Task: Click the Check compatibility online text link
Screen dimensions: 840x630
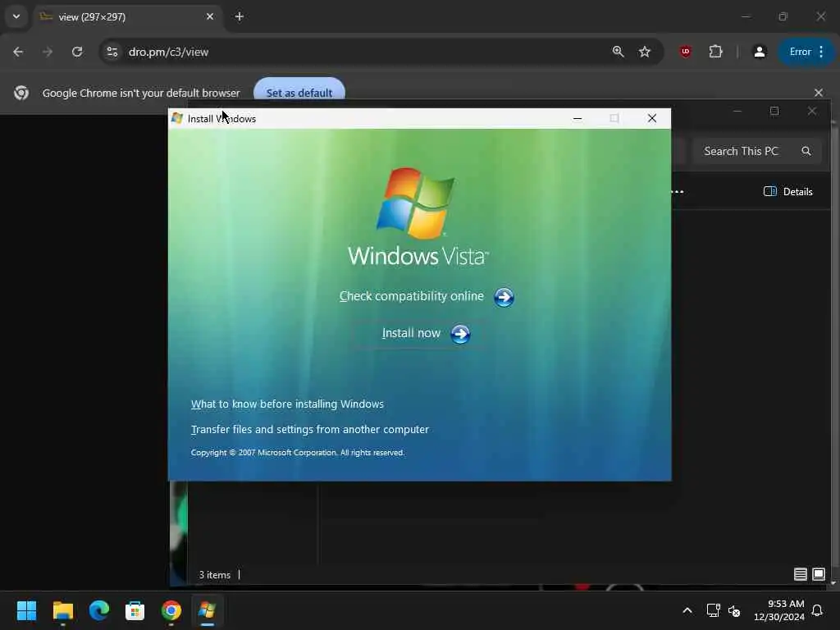Action: click(x=412, y=295)
